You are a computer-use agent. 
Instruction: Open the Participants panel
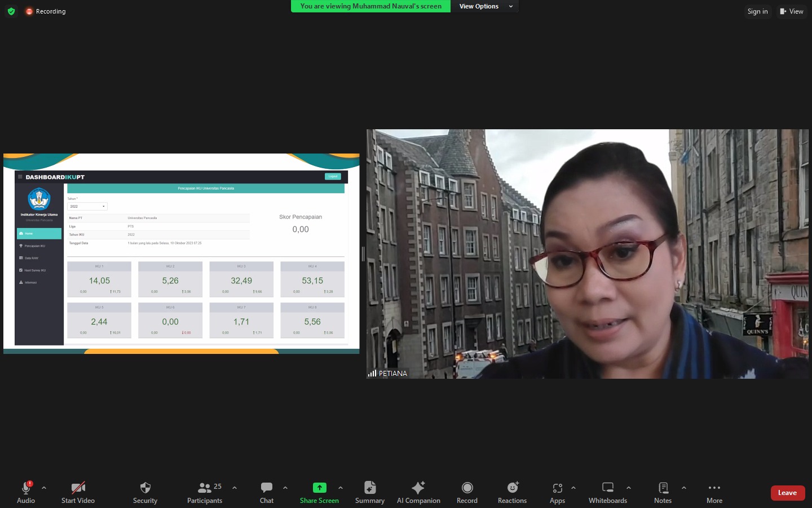[205, 492]
